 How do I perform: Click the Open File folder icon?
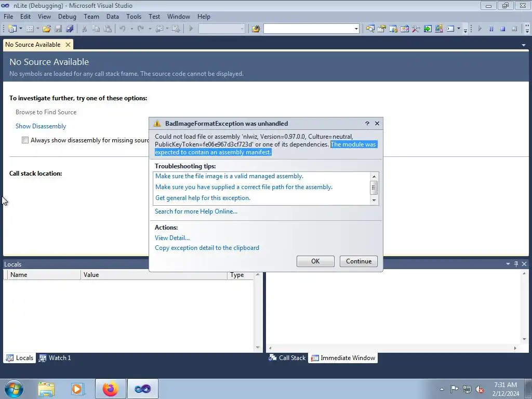[x=47, y=29]
